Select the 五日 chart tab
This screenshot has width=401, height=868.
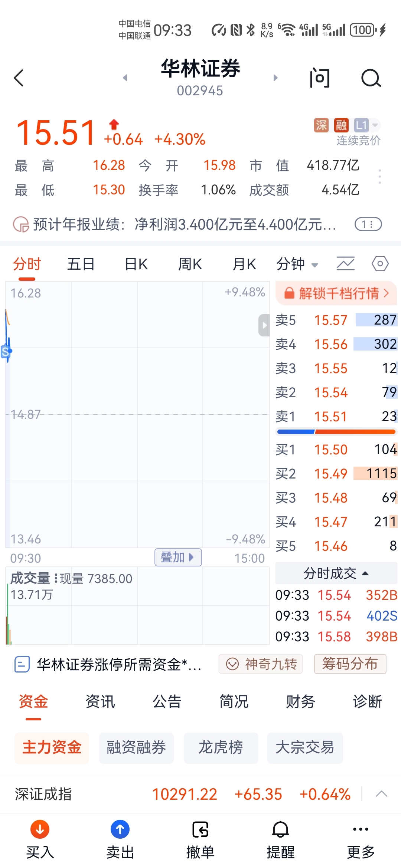tap(81, 264)
